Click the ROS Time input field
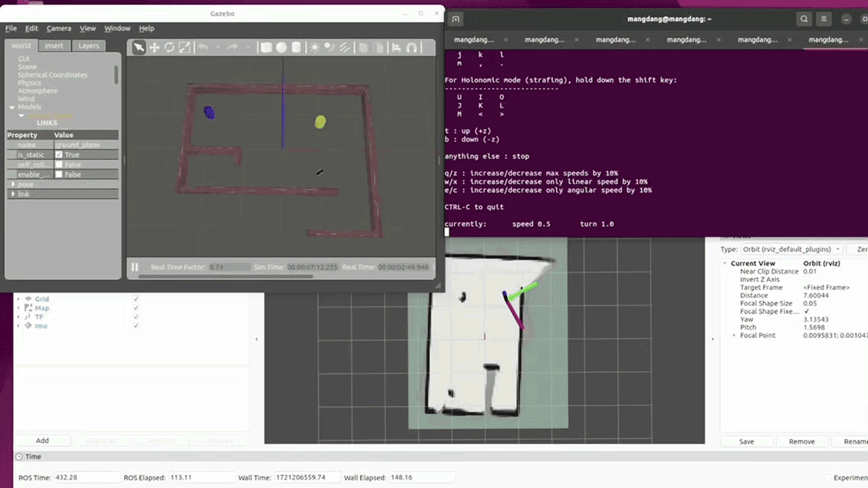This screenshot has width=868, height=488. point(86,477)
